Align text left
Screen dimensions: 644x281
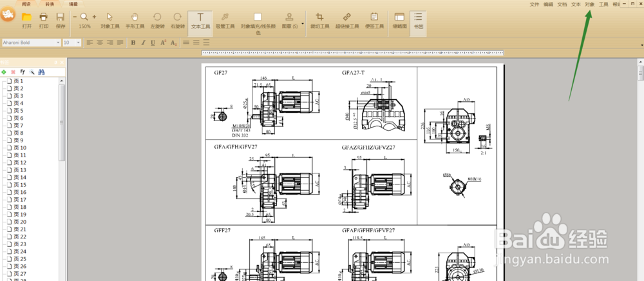pyautogui.click(x=90, y=43)
